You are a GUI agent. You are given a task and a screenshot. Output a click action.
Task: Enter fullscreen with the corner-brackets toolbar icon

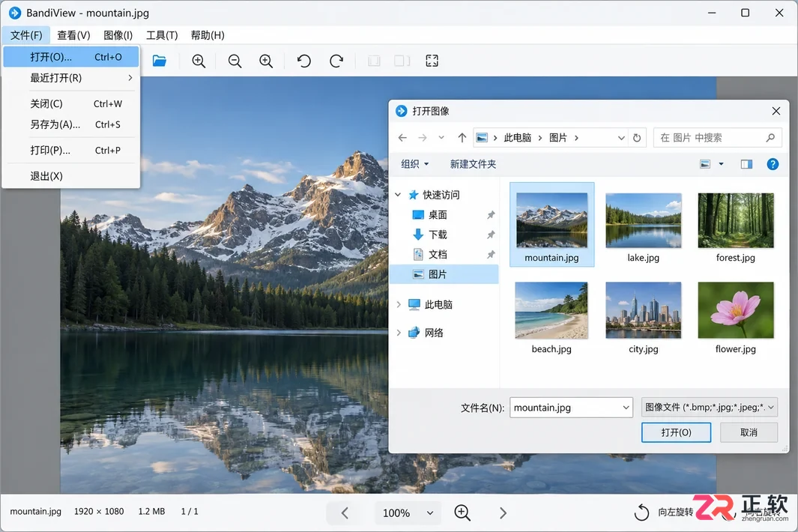click(432, 61)
